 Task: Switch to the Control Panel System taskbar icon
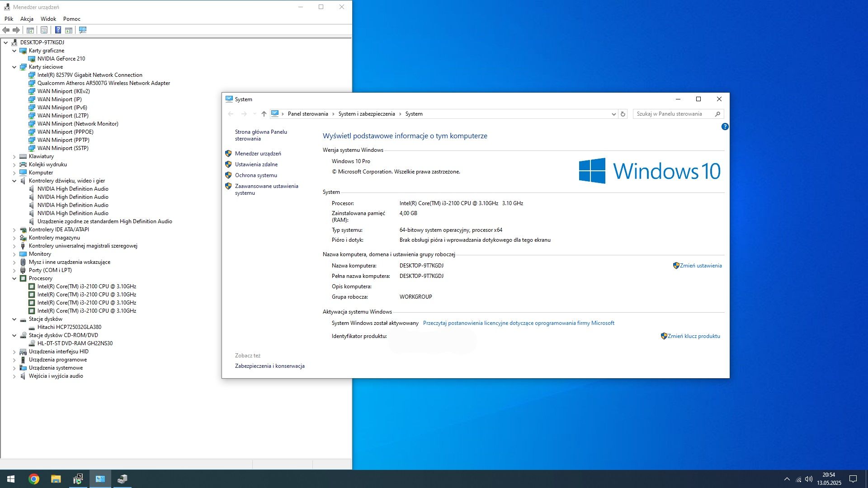pyautogui.click(x=100, y=479)
